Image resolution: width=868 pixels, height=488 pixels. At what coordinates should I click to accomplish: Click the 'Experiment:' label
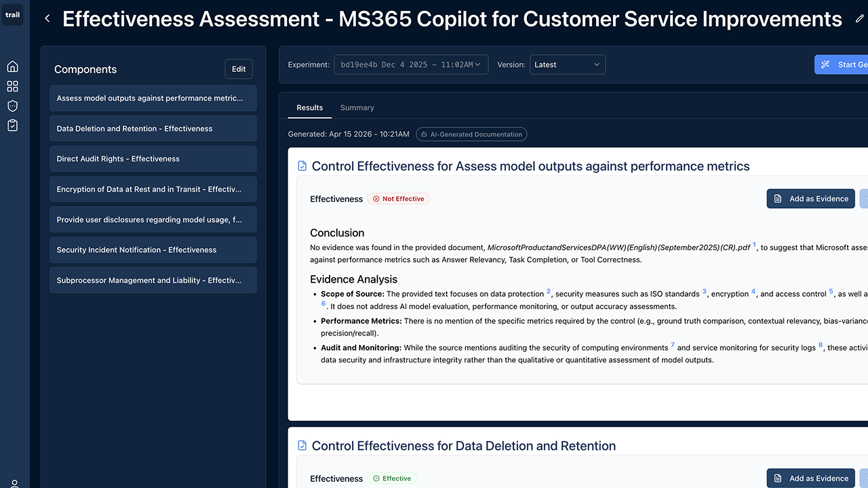pyautogui.click(x=309, y=65)
